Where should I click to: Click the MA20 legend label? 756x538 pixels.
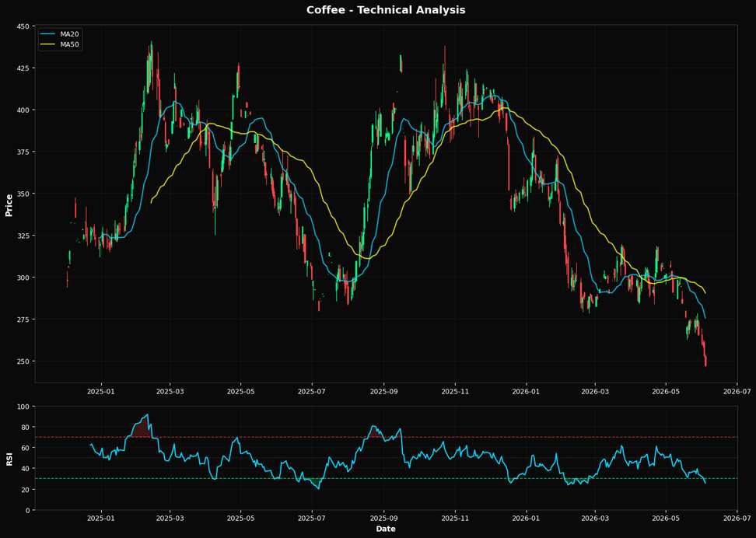point(69,34)
